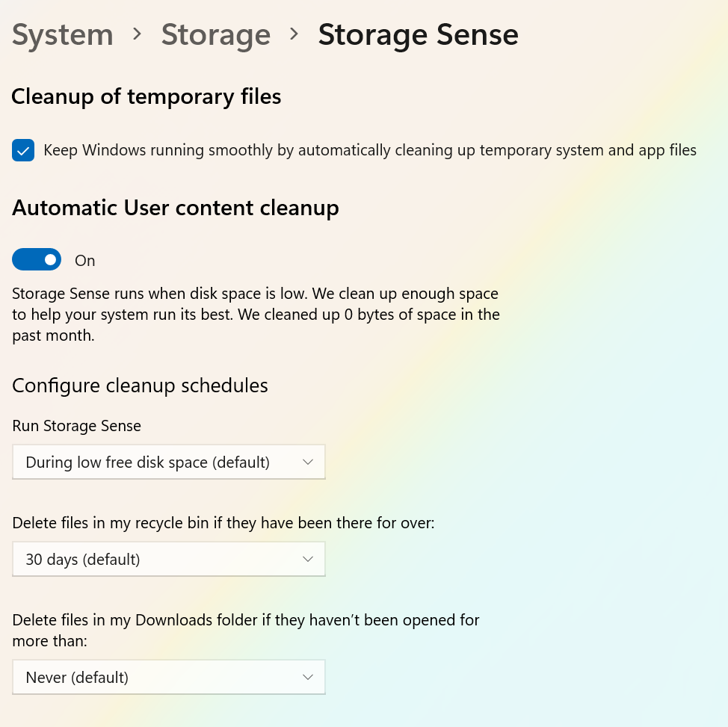Click the Configure cleanup schedules heading
728x727 pixels.
140,386
